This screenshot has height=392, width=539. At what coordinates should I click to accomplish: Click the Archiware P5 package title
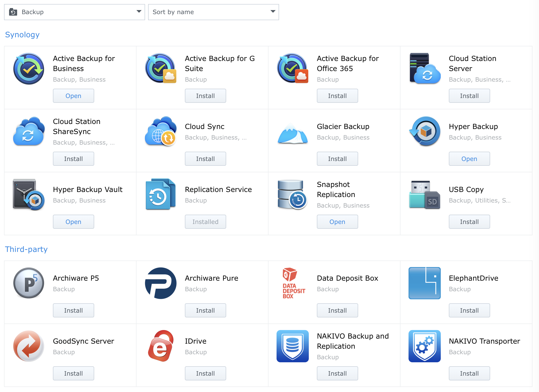pyautogui.click(x=76, y=278)
